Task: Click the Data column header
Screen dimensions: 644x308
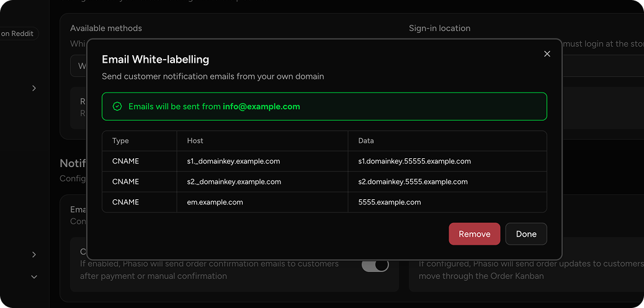Action: tap(366, 141)
